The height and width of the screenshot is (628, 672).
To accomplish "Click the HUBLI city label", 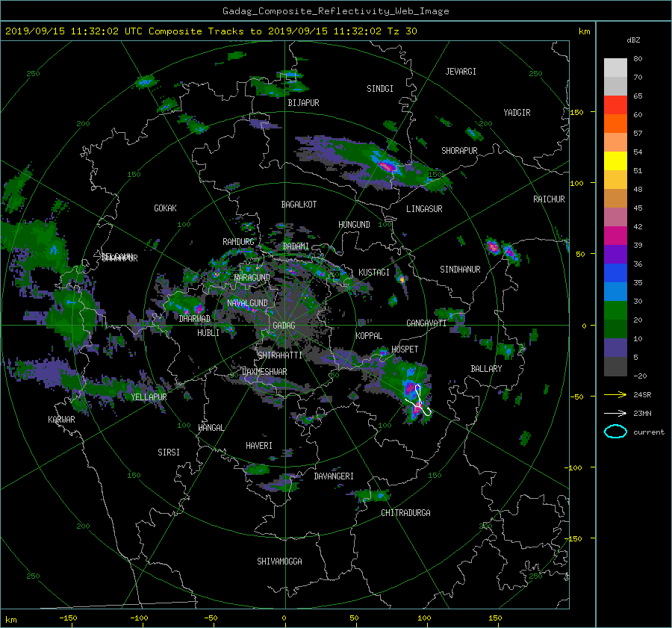I will [208, 333].
